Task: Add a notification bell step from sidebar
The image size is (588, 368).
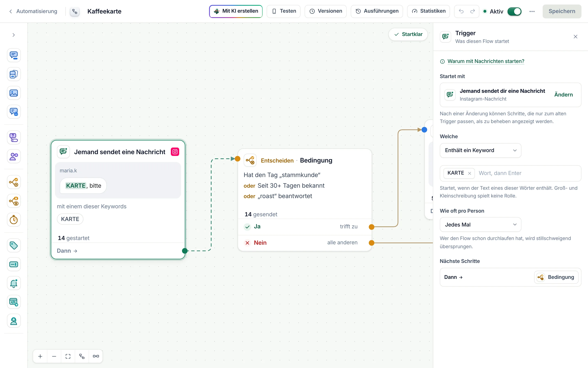Action: [14, 283]
